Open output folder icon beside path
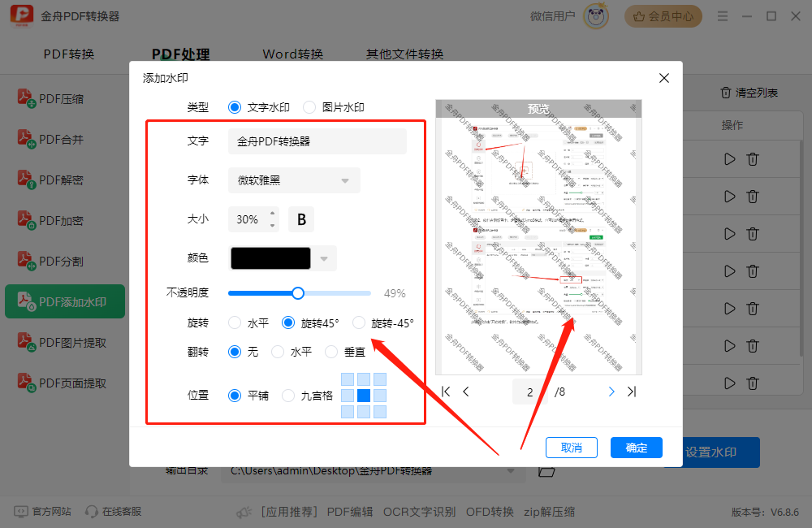The image size is (812, 528). [x=546, y=471]
